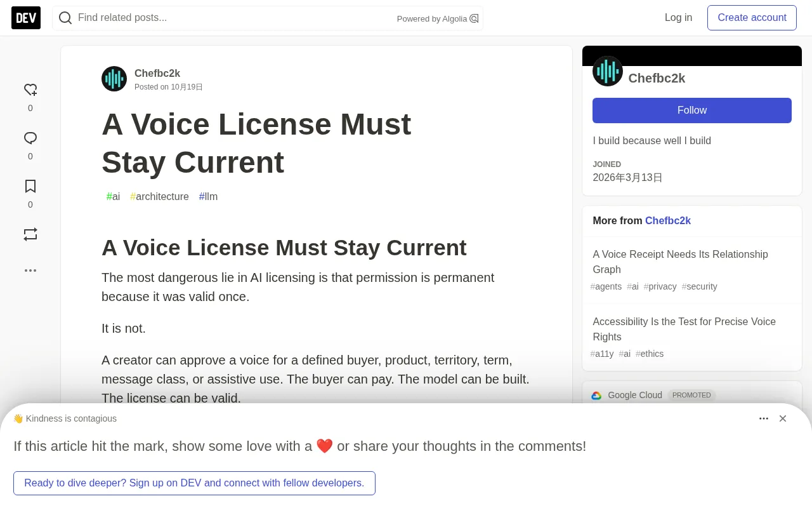This screenshot has height=508, width=812.
Task: Dismiss the Kindness is contagious banner
Action: click(x=783, y=418)
